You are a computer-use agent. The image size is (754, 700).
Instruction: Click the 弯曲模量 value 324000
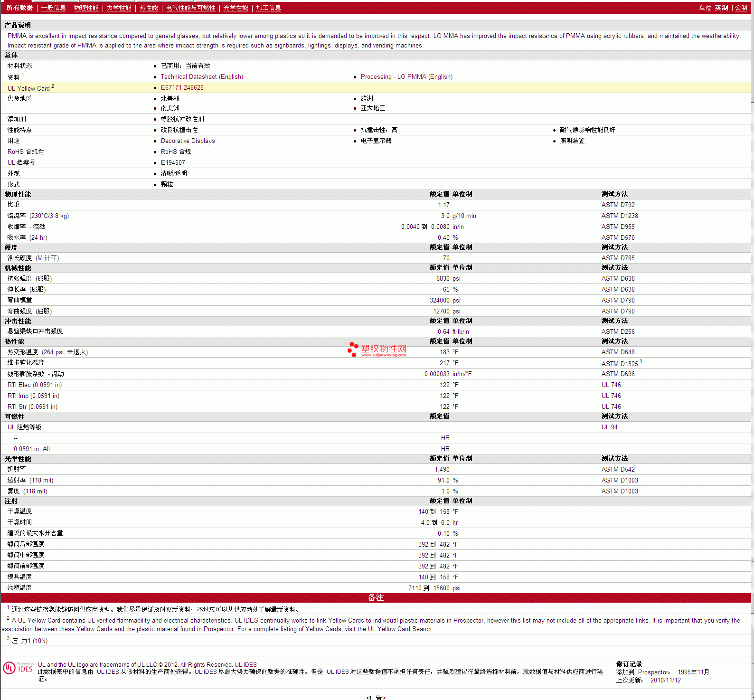point(440,300)
